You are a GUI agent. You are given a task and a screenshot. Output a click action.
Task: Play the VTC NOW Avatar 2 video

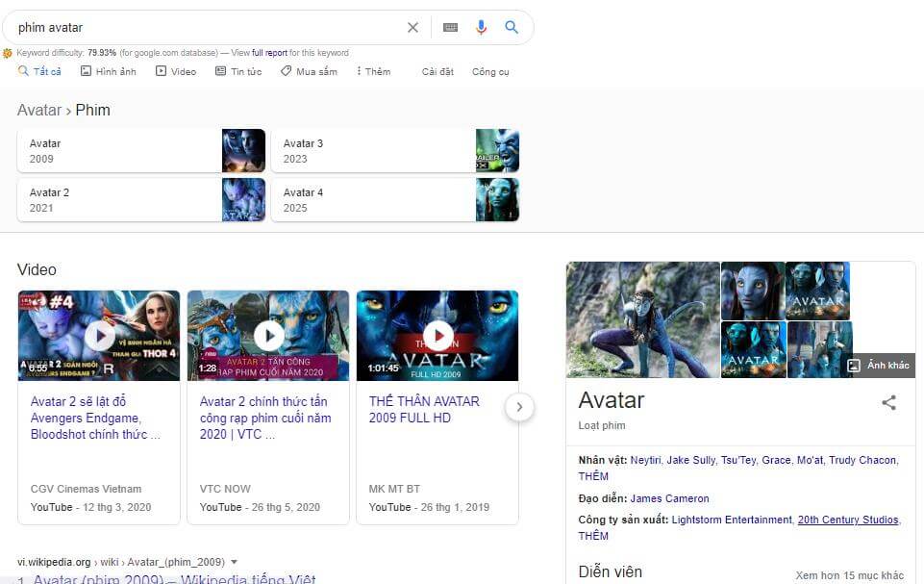pyautogui.click(x=268, y=335)
